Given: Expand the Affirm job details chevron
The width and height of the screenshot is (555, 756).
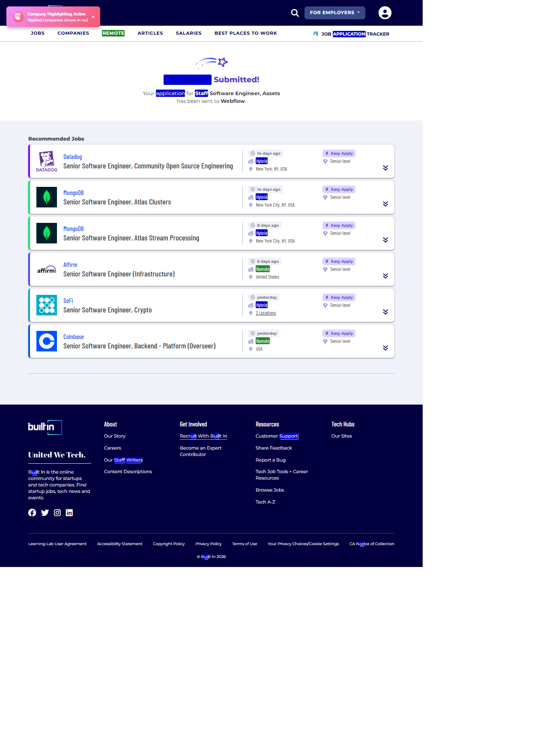Looking at the screenshot, I should (x=385, y=276).
